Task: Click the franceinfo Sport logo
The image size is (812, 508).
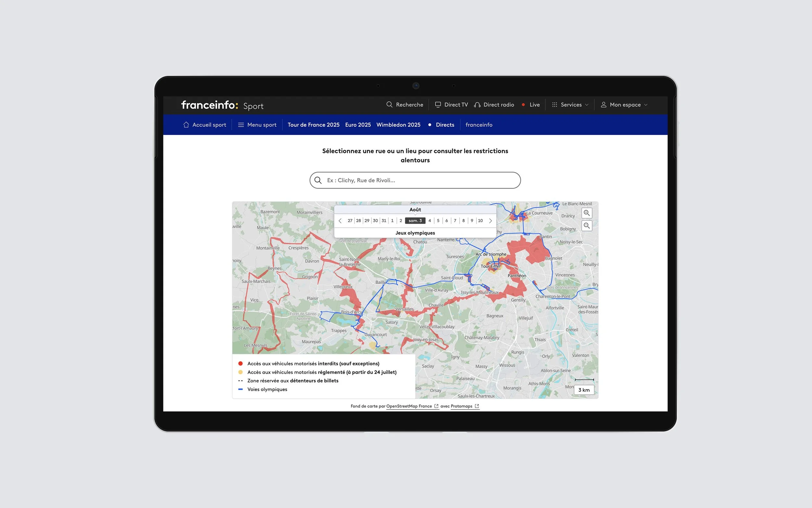Action: point(222,105)
